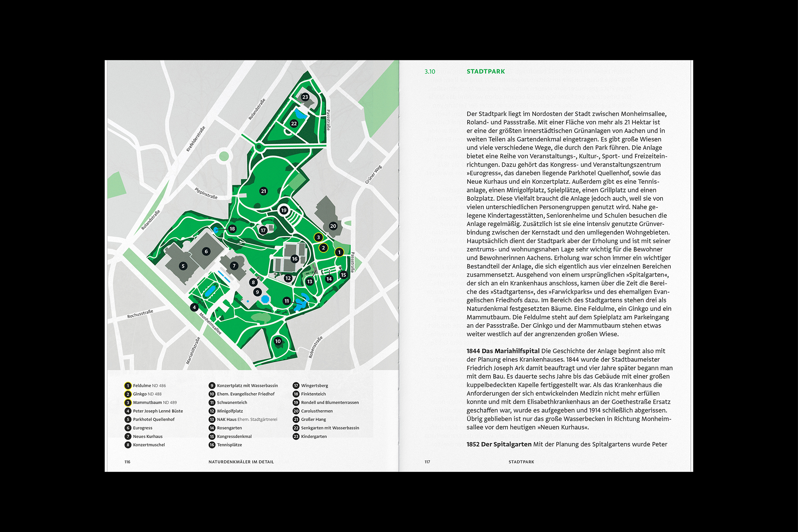Screen dimensions: 798x532
Task: Click legend entry 'Tennisplätze'
Action: 225,445
